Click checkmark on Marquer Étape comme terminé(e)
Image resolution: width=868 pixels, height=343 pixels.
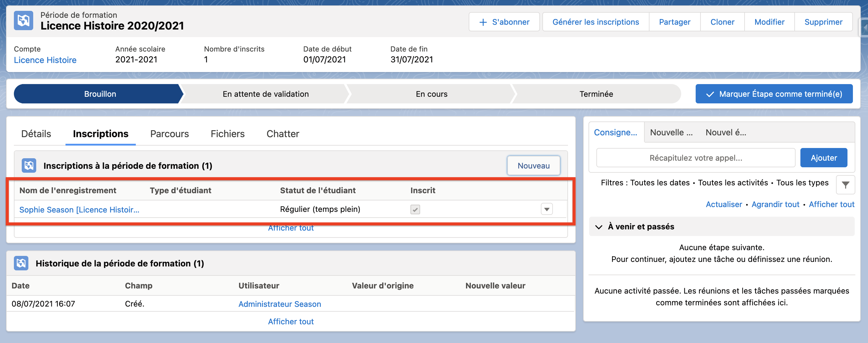(x=710, y=94)
